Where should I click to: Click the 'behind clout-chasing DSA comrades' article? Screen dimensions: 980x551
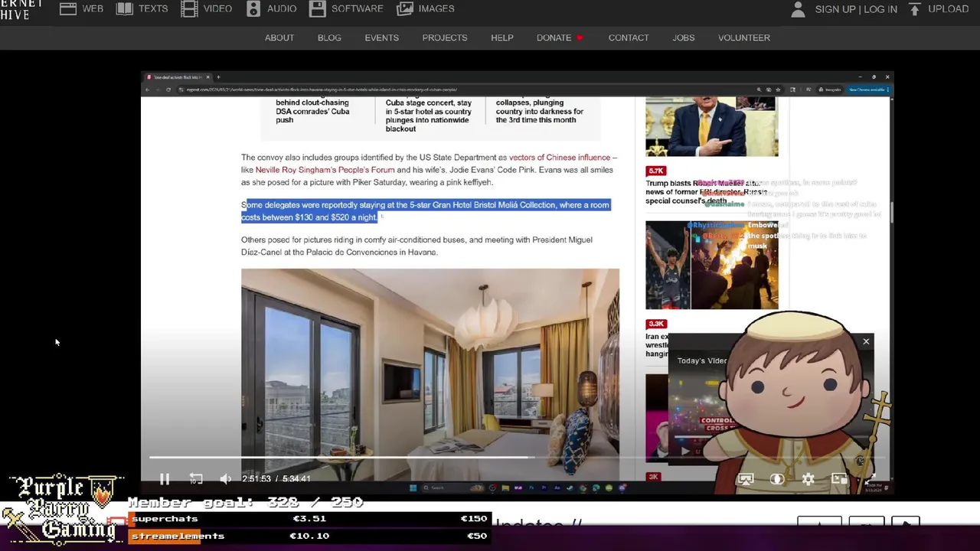pos(314,111)
